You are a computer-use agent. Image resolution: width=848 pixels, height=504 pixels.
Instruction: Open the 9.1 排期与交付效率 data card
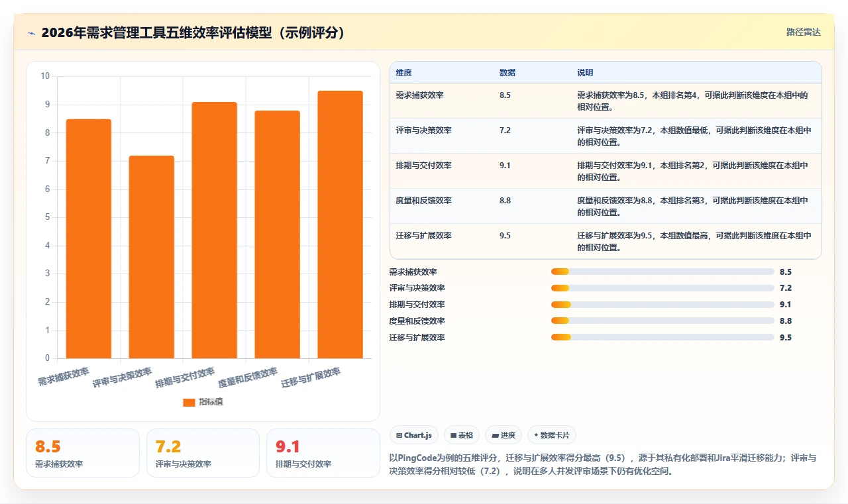click(323, 453)
